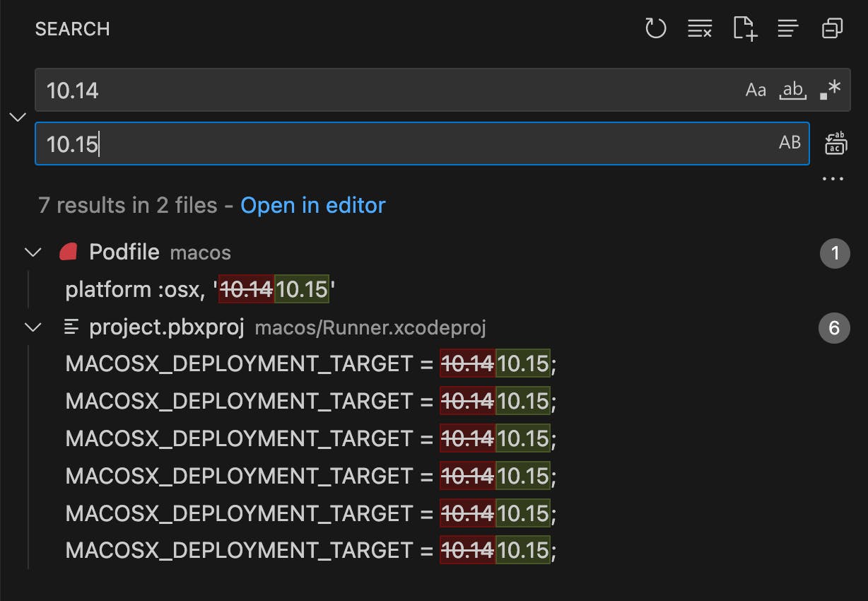Switch results to view-as-tree icon
This screenshot has width=868, height=601.
click(x=788, y=29)
